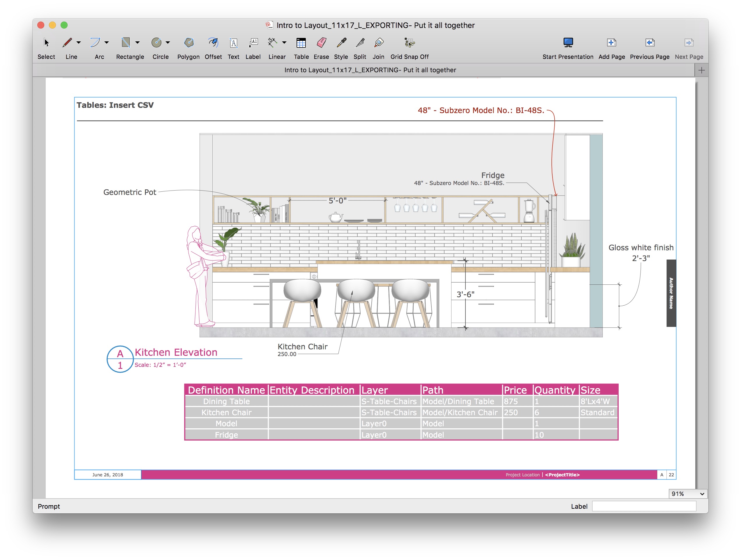Switch to the Intro to Layout document tab
The image size is (741, 560).
tap(370, 70)
